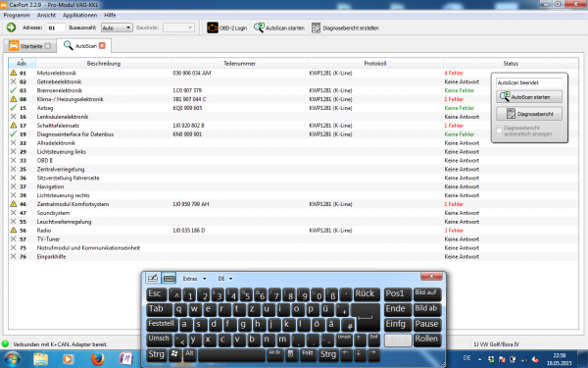Open the Applikationen menu
Screen dimensions: 588x368
click(80, 15)
